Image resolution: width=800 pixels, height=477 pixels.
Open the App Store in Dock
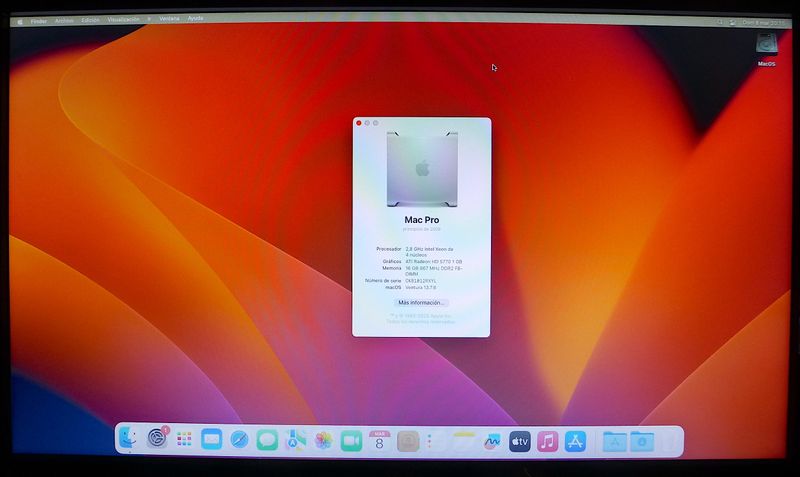575,442
